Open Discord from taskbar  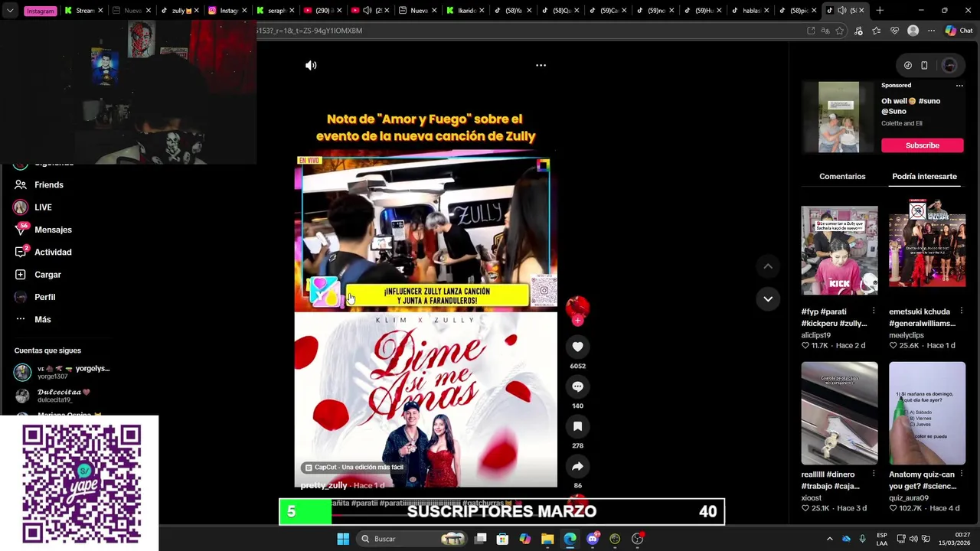coord(593,539)
